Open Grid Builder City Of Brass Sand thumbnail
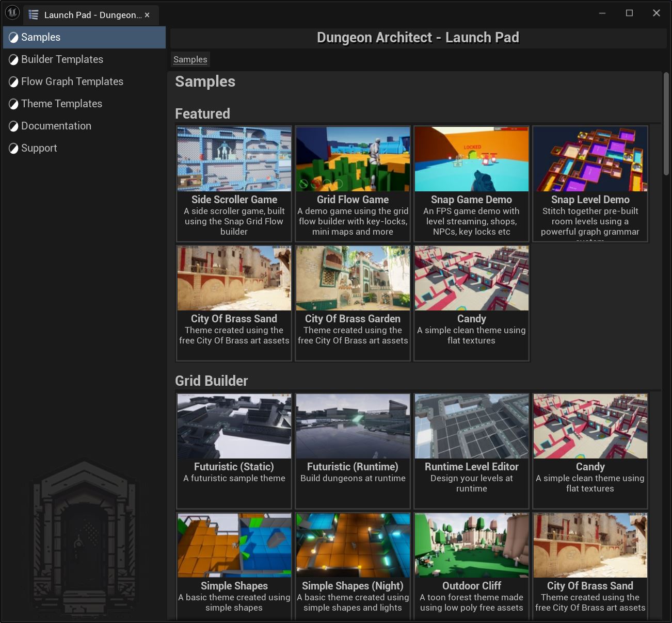This screenshot has height=623, width=672. tap(590, 545)
